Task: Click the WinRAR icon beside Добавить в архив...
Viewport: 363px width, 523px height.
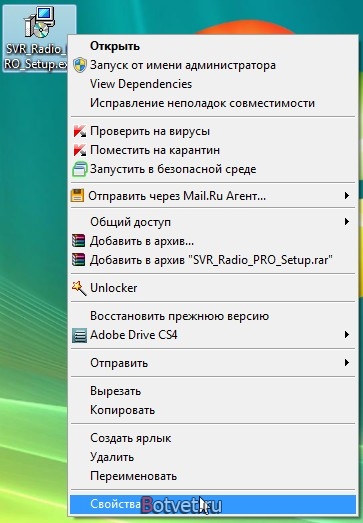Action: pyautogui.click(x=79, y=241)
